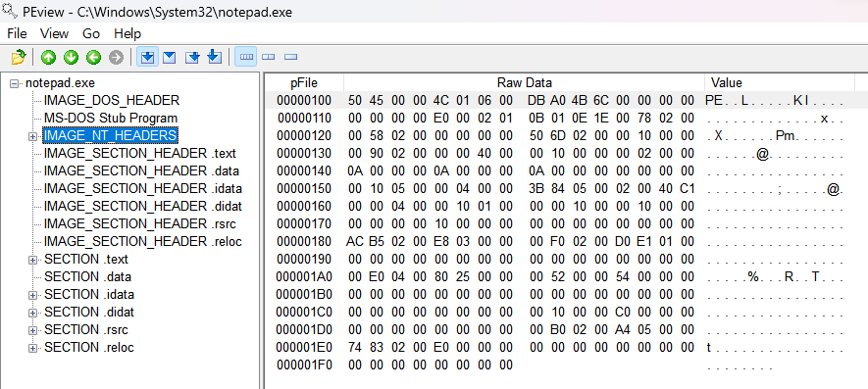Select row at offset 000001B0
The height and width of the screenshot is (389, 868).
coord(566,294)
